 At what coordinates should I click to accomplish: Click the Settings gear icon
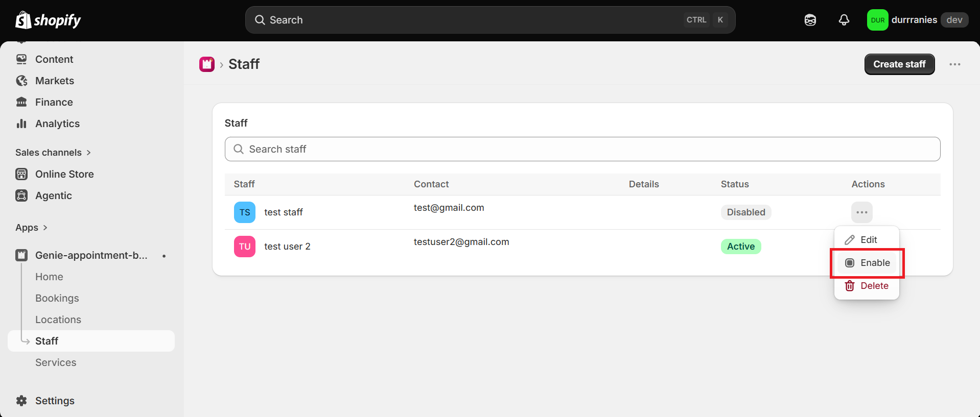click(21, 401)
